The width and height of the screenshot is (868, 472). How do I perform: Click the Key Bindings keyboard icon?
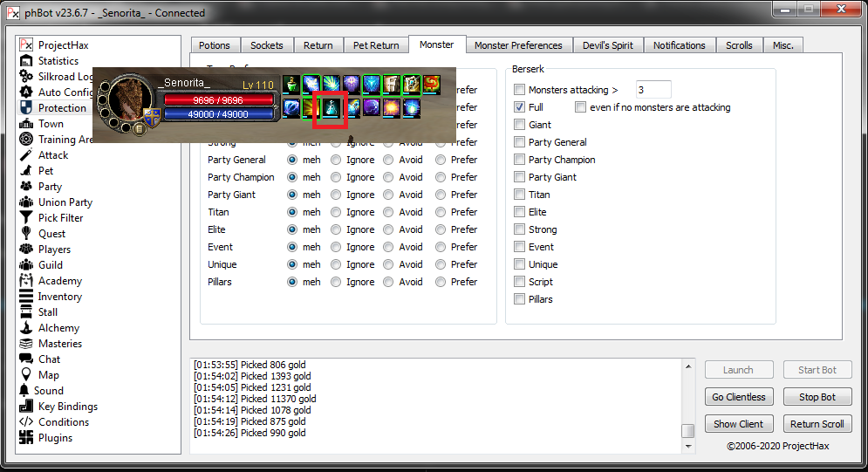26,407
